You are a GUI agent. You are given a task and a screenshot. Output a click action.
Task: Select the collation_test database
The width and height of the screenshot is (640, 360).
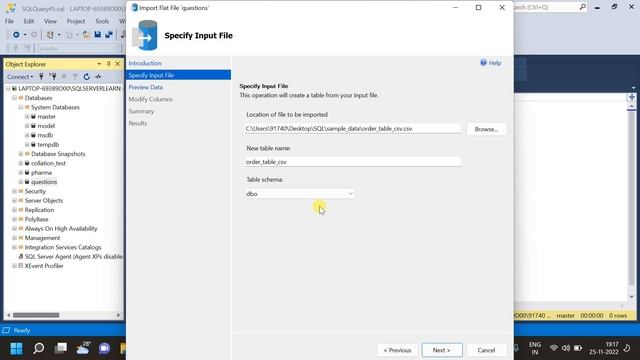(x=48, y=163)
